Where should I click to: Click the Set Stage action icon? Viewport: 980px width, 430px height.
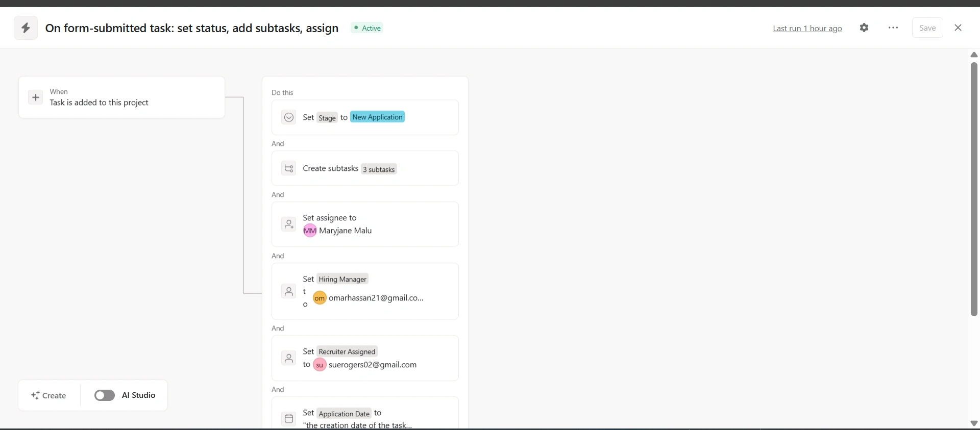[289, 117]
